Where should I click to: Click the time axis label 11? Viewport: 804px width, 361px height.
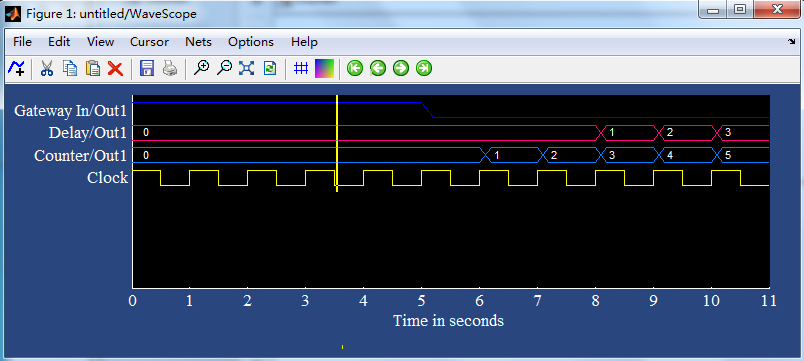pos(769,300)
